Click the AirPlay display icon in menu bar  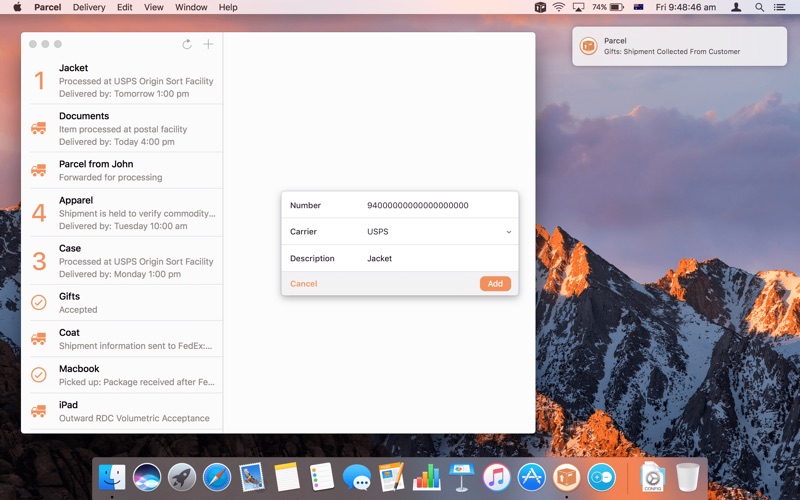[x=579, y=7]
